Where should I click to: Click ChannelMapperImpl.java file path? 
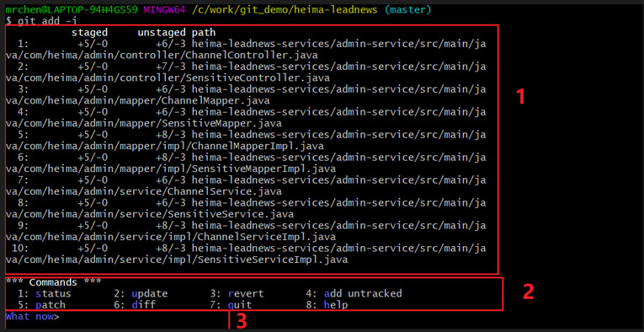tap(246, 140)
